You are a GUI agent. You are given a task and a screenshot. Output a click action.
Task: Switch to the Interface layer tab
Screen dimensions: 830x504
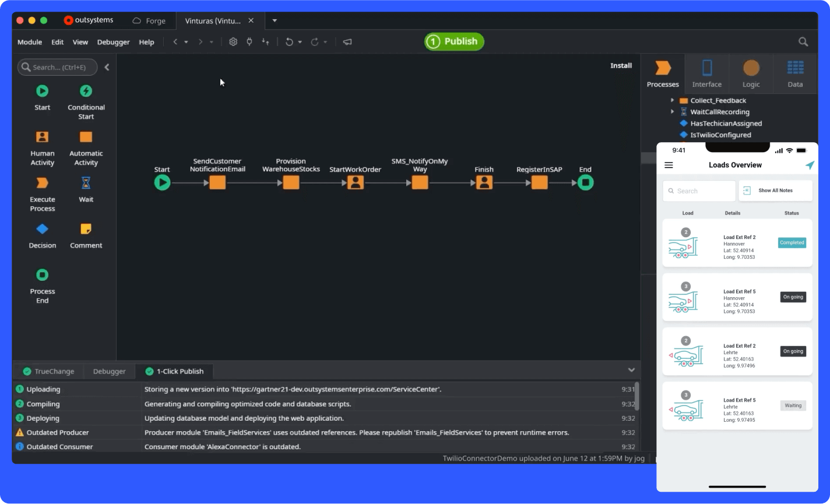706,73
